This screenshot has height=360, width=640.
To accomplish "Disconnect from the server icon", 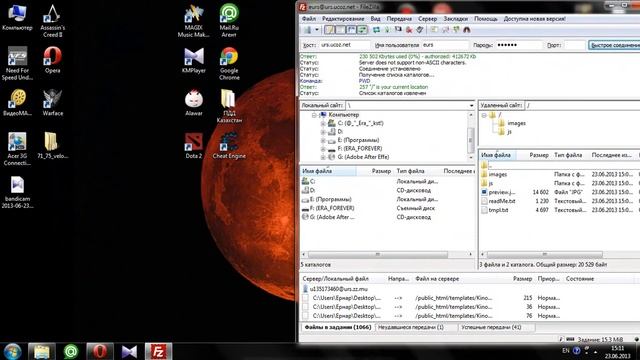I will [409, 30].
